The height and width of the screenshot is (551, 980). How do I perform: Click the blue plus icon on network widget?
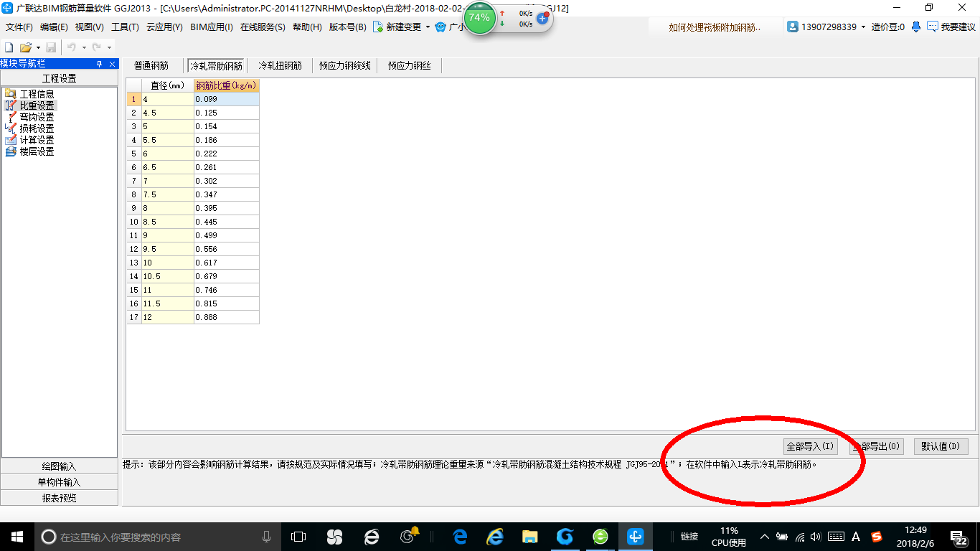click(543, 18)
